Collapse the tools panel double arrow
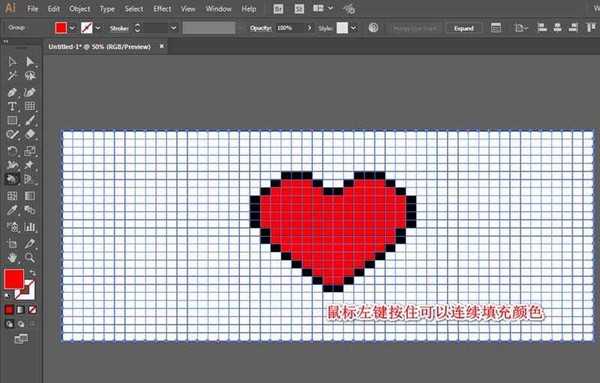The width and height of the screenshot is (600, 383). (6, 41)
